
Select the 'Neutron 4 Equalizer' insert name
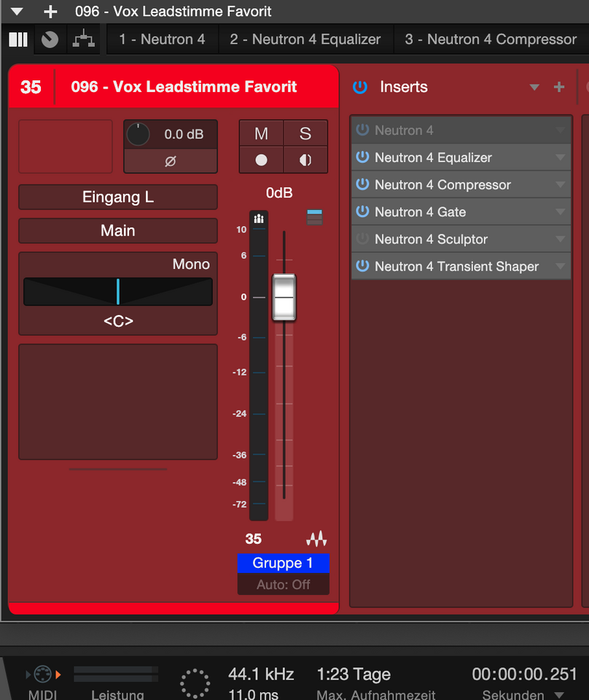tap(433, 157)
